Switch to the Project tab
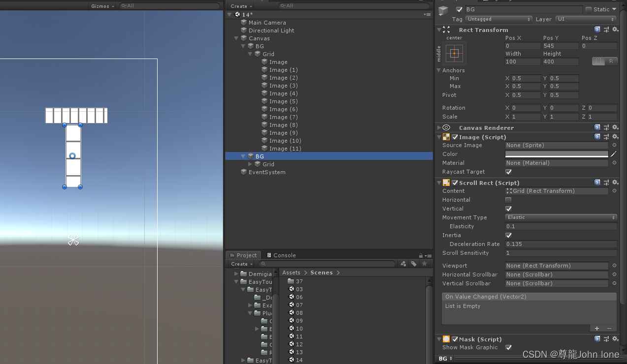627x364 pixels. pos(243,255)
